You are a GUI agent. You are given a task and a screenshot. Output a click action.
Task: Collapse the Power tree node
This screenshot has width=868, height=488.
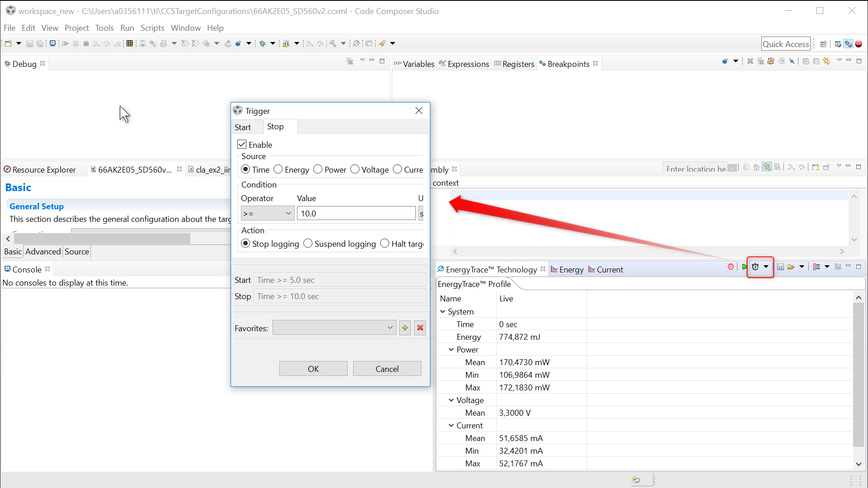click(x=451, y=350)
